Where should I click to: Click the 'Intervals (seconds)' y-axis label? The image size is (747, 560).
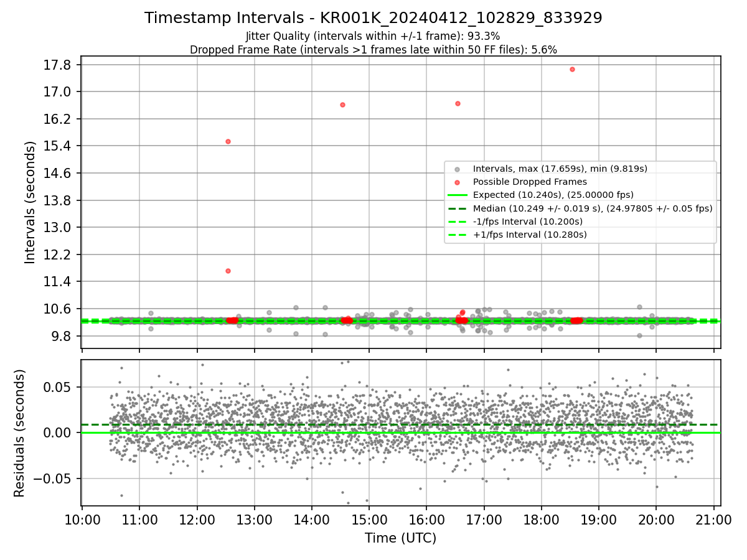(x=31, y=202)
